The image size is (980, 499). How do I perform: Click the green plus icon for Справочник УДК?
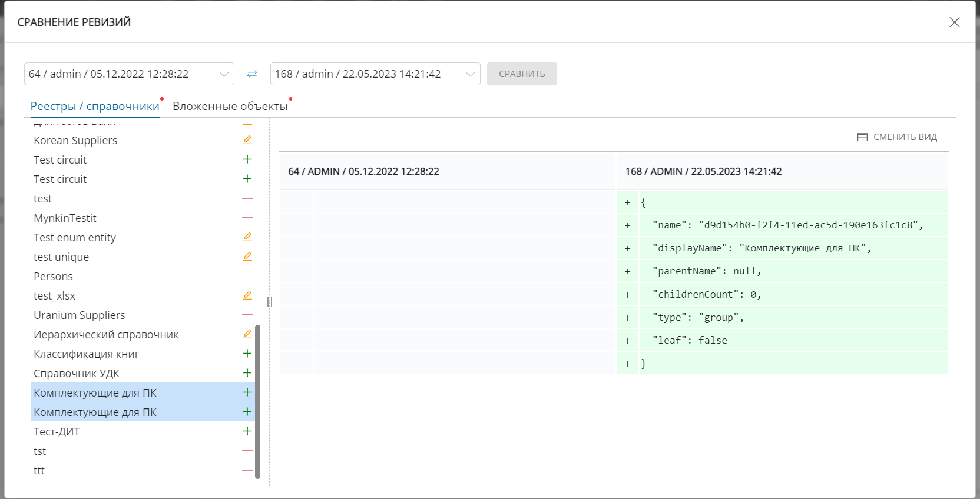247,373
